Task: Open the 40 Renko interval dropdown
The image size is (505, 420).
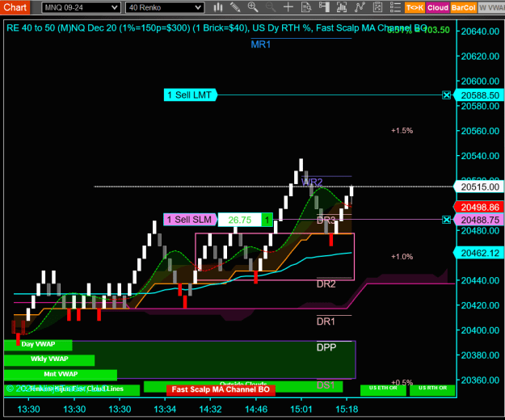Action: tap(165, 7)
